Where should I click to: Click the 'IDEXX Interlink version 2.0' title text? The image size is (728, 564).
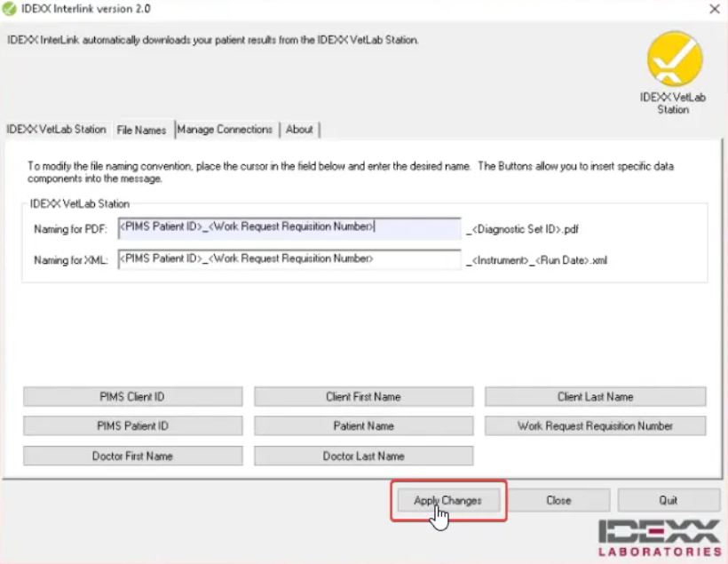tap(86, 9)
